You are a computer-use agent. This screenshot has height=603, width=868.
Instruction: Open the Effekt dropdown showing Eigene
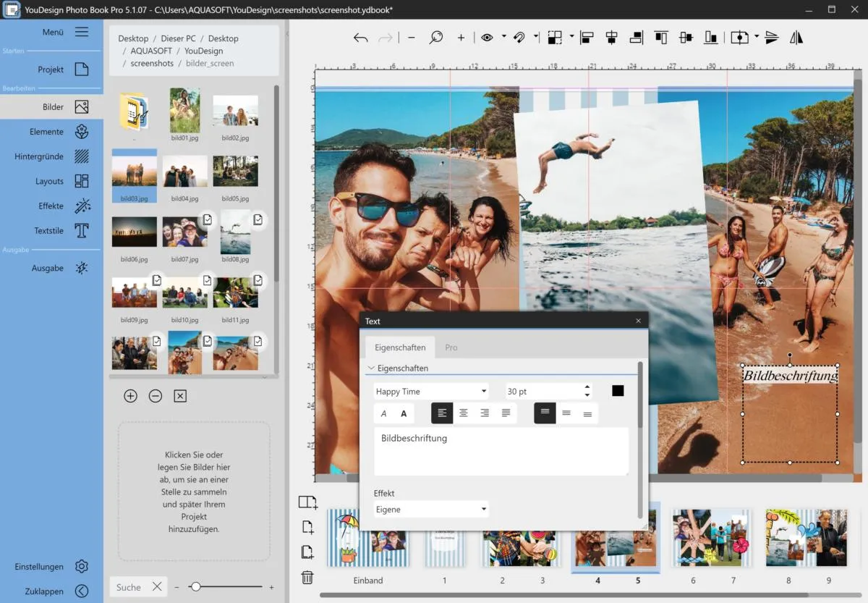(431, 510)
